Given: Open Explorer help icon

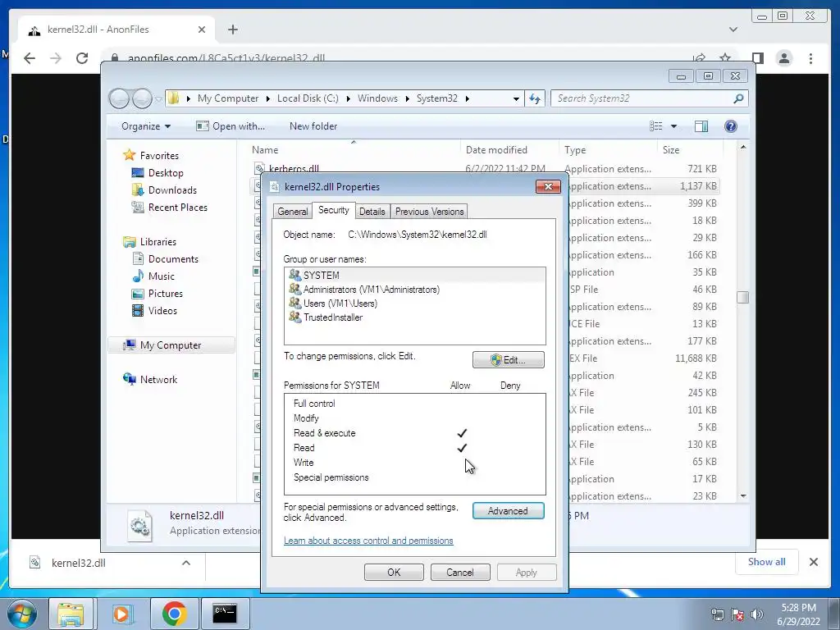Looking at the screenshot, I should pos(731,126).
